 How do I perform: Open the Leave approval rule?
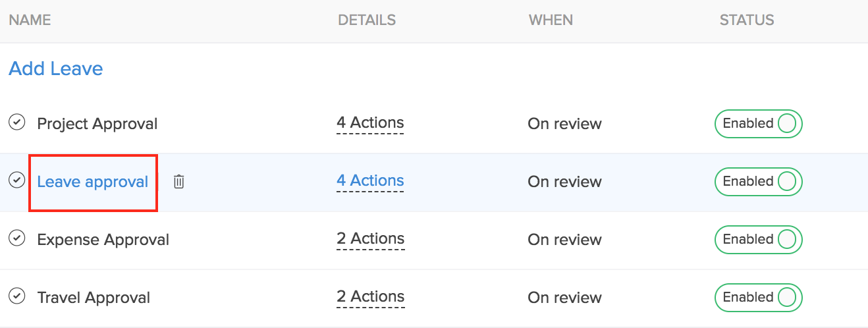coord(92,182)
